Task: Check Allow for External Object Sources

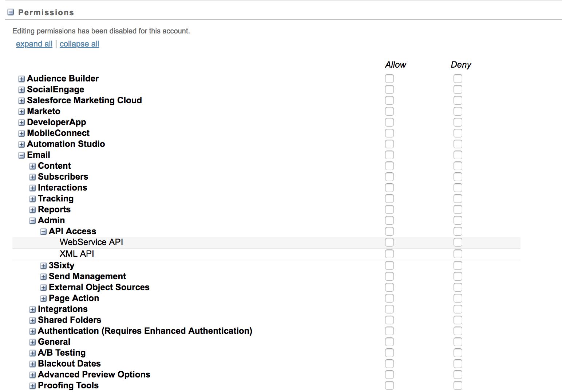Action: pos(389,287)
